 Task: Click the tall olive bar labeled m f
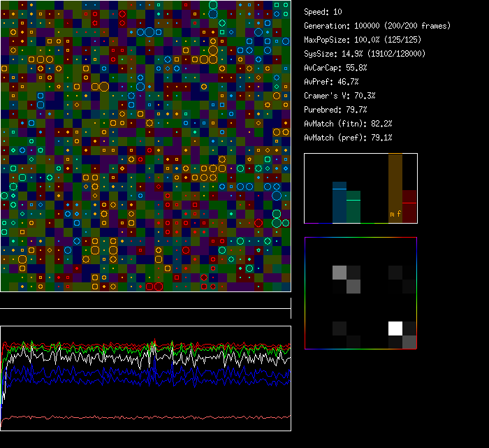[395, 189]
